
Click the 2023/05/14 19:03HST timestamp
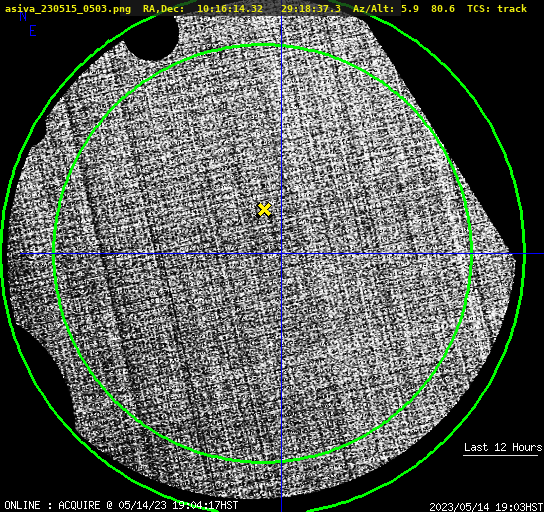pyautogui.click(x=486, y=506)
